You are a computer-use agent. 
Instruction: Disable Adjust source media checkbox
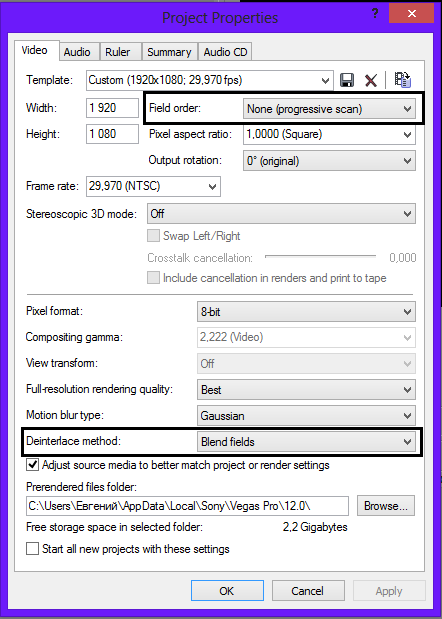click(x=32, y=465)
